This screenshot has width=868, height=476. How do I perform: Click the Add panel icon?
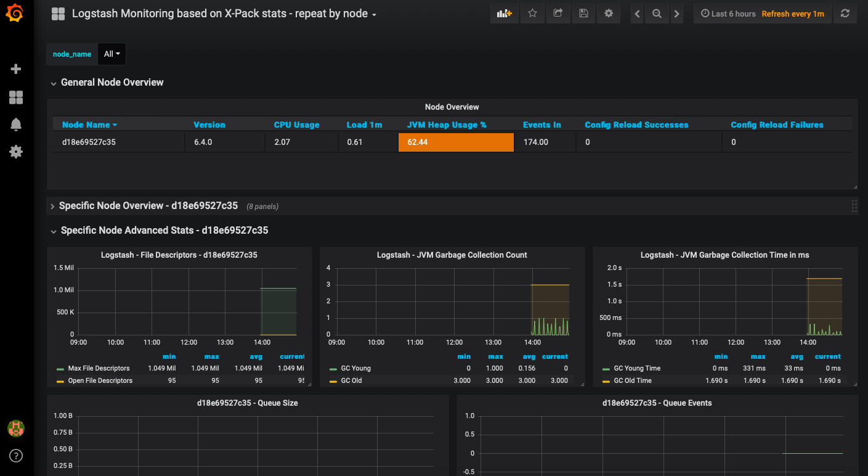(x=504, y=14)
